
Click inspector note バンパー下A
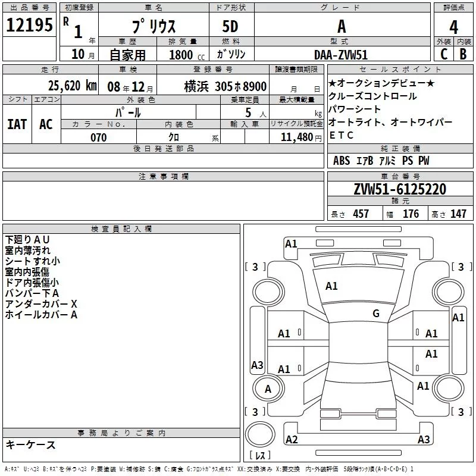click(32, 293)
